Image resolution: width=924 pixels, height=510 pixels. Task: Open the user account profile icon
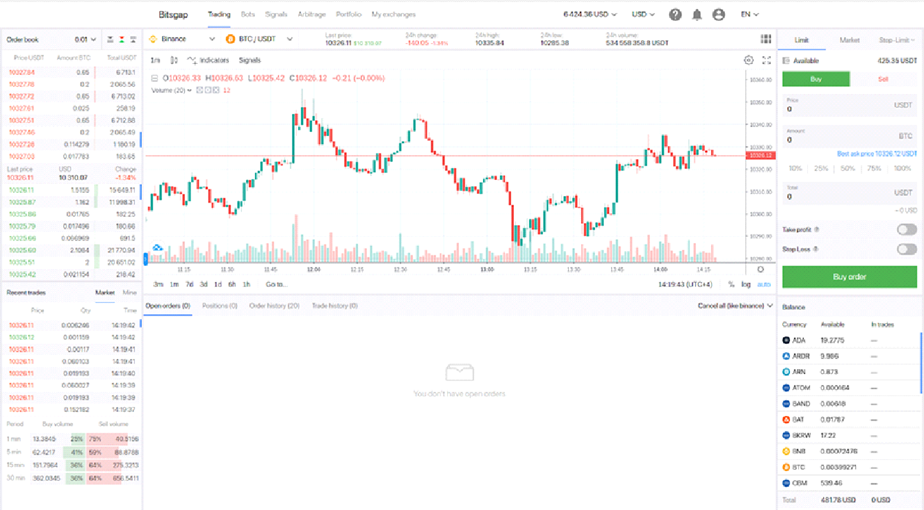click(x=719, y=15)
